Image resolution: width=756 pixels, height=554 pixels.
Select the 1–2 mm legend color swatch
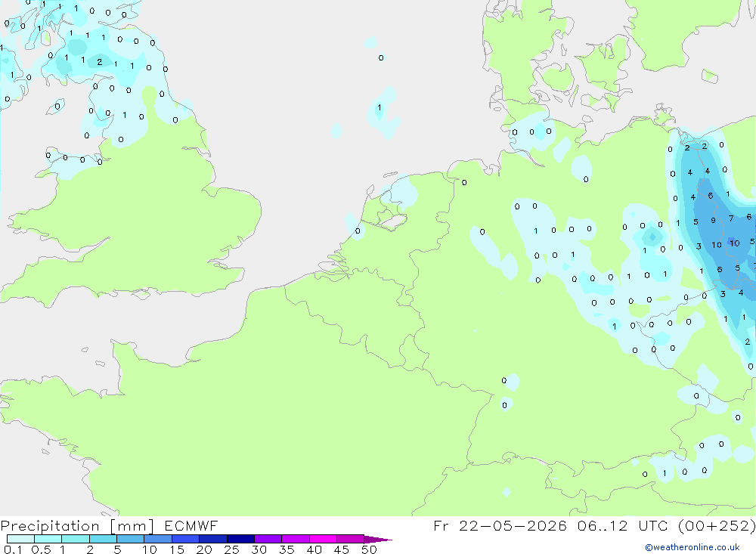click(76, 539)
